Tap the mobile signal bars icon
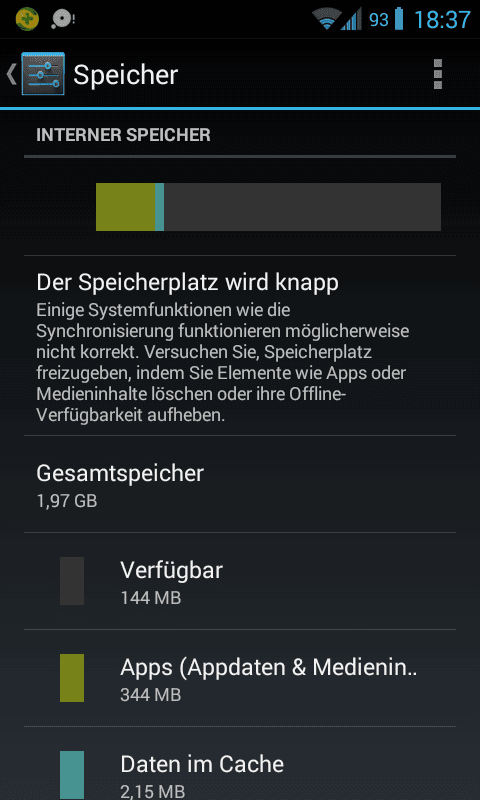Viewport: 480px width, 800px height. 352,19
